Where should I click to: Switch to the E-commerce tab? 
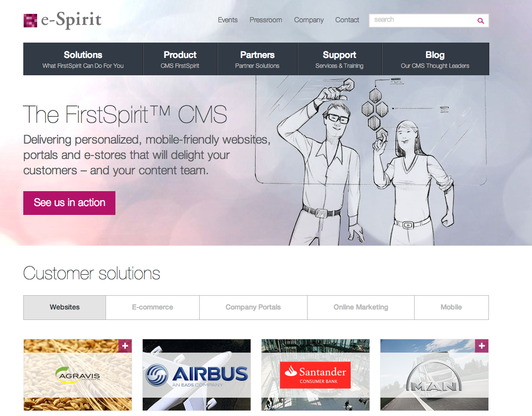coord(153,308)
